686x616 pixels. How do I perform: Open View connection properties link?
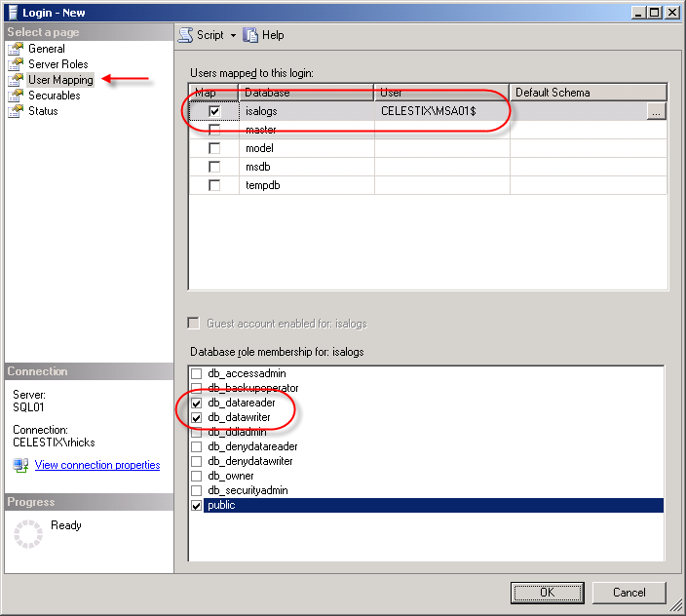pos(97,465)
